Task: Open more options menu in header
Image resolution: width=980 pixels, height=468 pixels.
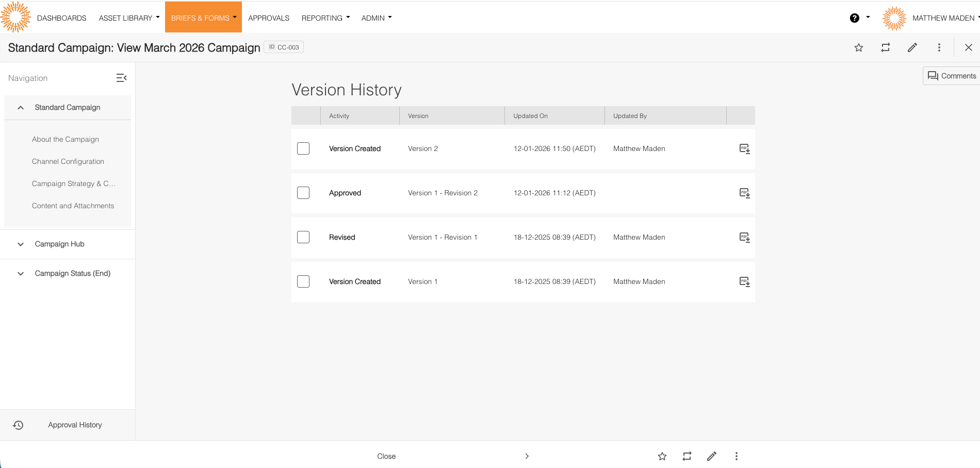Action: (x=939, y=47)
